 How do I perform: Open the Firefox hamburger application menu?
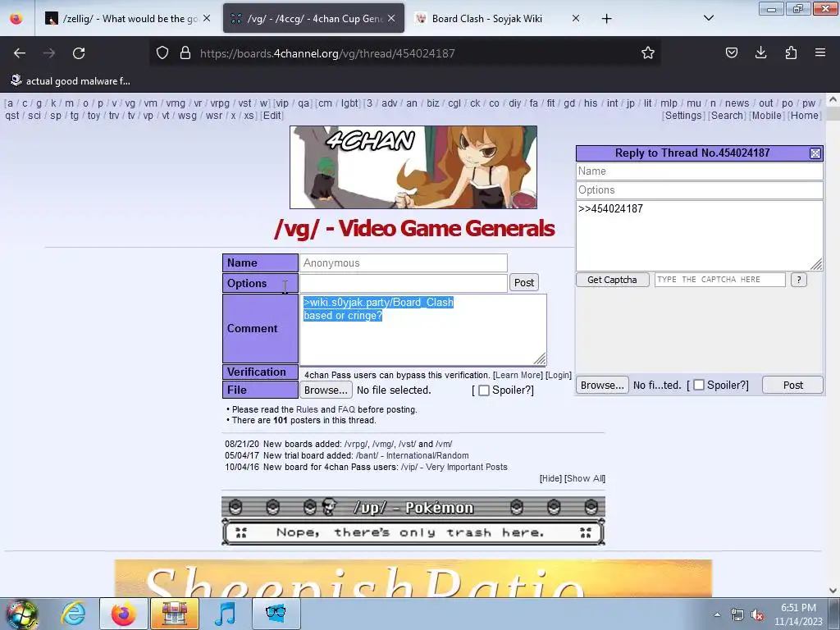(x=820, y=52)
